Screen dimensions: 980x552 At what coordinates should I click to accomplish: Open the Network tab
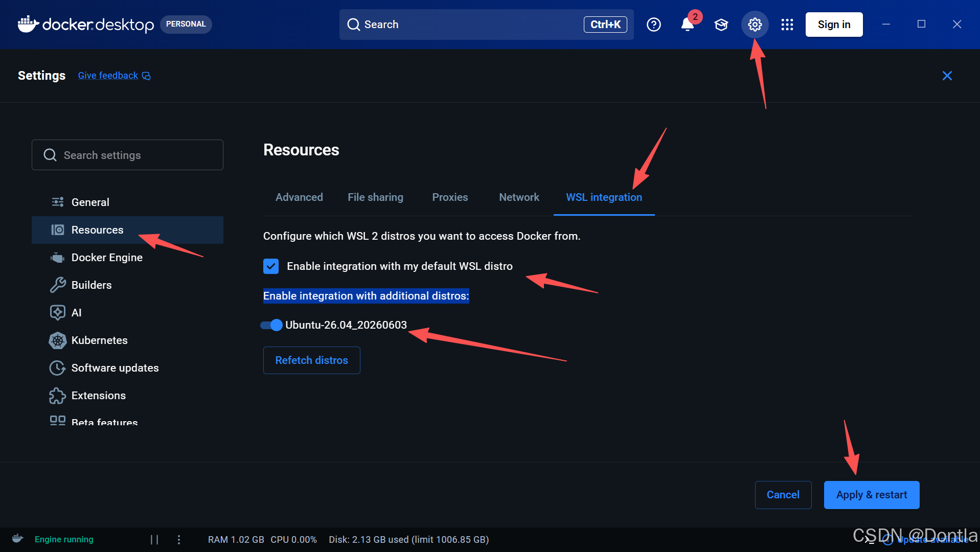[x=519, y=197]
